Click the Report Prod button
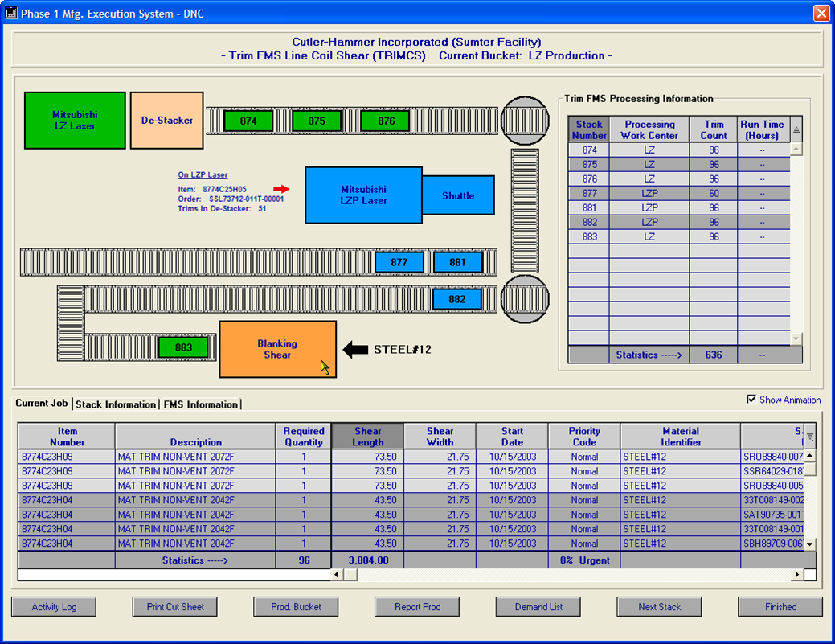The height and width of the screenshot is (644, 835). coord(417,607)
